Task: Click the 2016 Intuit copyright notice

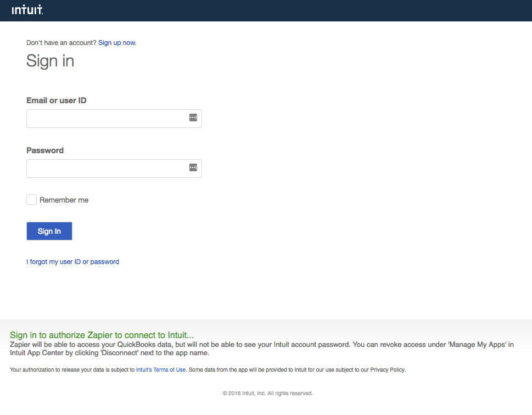Action: 267,393
